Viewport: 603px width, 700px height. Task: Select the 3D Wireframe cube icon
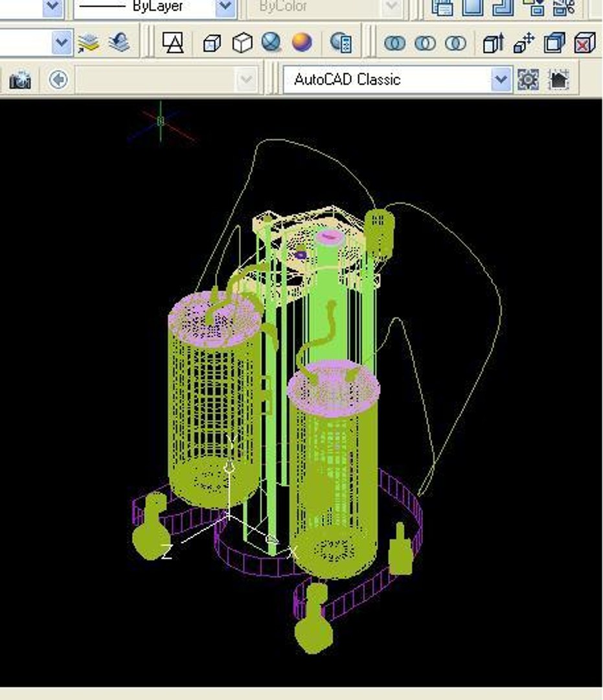click(x=212, y=43)
